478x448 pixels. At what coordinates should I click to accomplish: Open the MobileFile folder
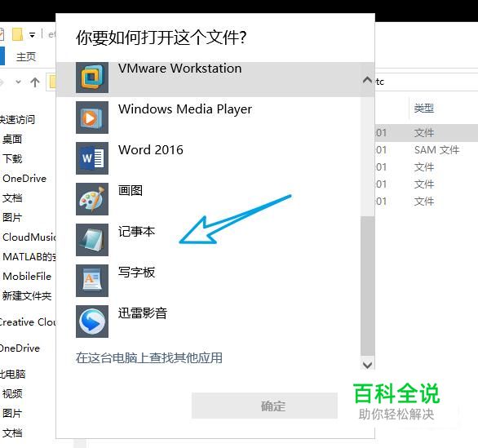tap(27, 276)
